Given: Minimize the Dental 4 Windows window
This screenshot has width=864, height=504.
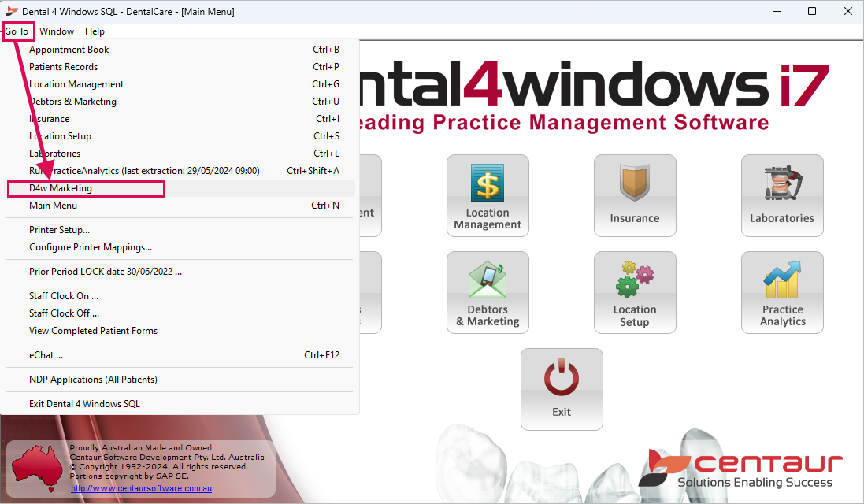Looking at the screenshot, I should coord(777,11).
